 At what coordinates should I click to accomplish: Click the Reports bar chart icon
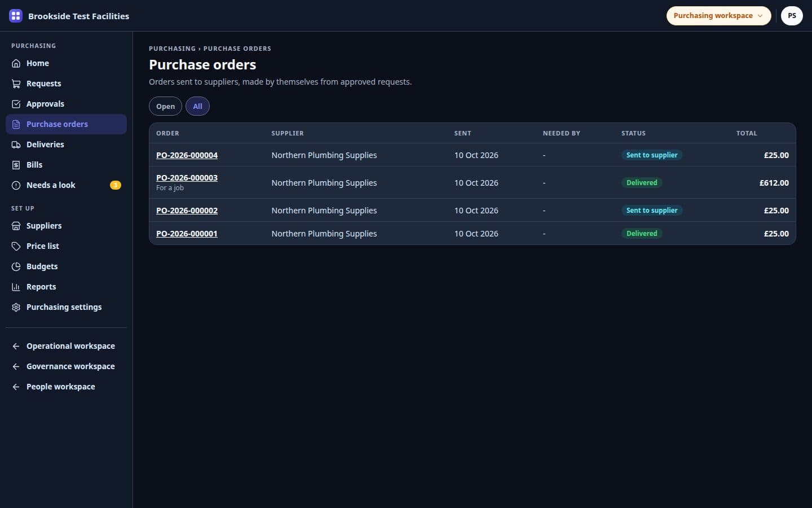[16, 287]
